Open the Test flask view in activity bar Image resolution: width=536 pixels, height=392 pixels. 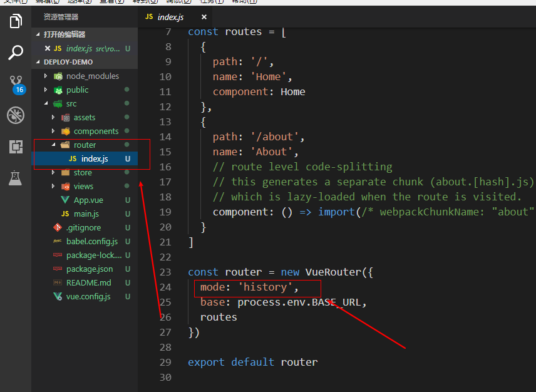[16, 178]
